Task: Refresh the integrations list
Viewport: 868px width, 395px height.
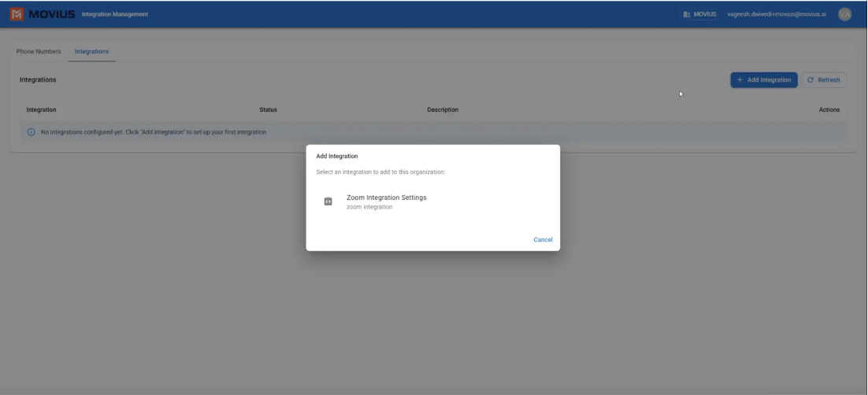Action: tap(824, 79)
